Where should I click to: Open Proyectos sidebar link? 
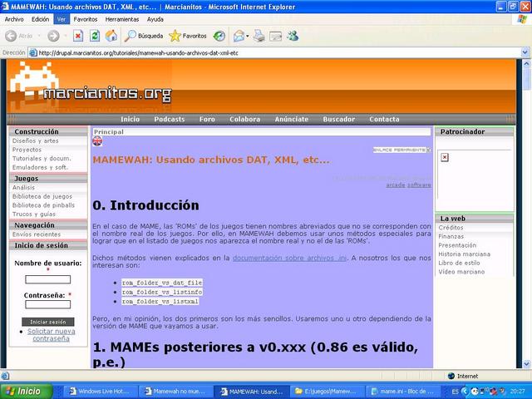point(27,150)
